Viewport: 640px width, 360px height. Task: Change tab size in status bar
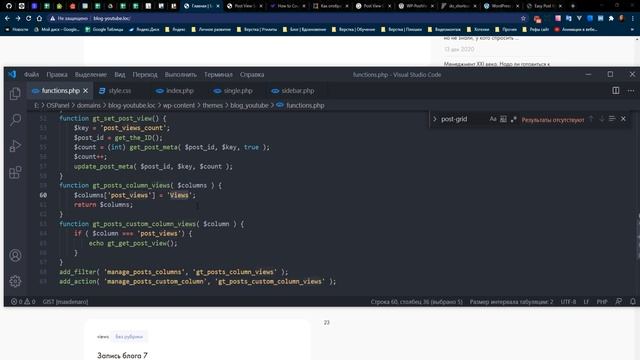point(511,302)
